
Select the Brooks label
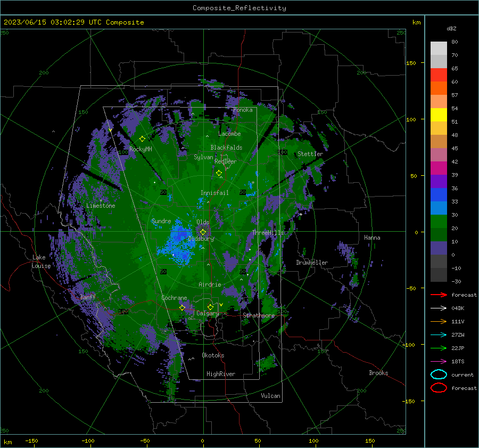[x=378, y=373]
